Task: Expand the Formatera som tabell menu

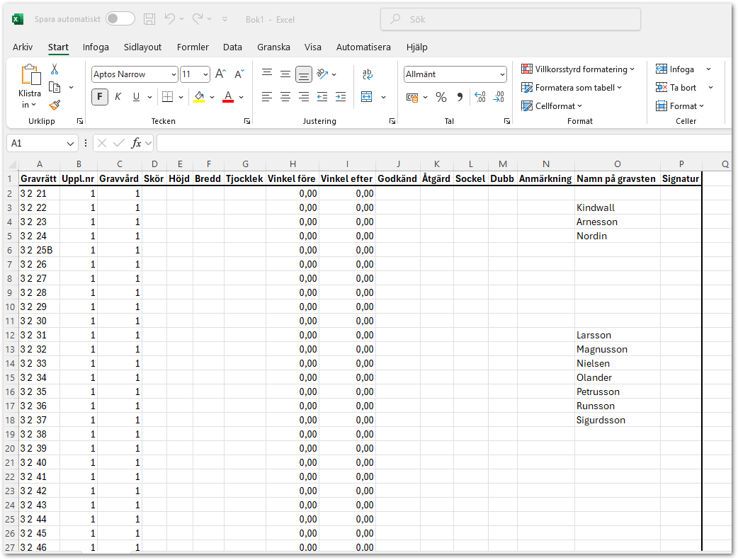Action: pos(572,88)
